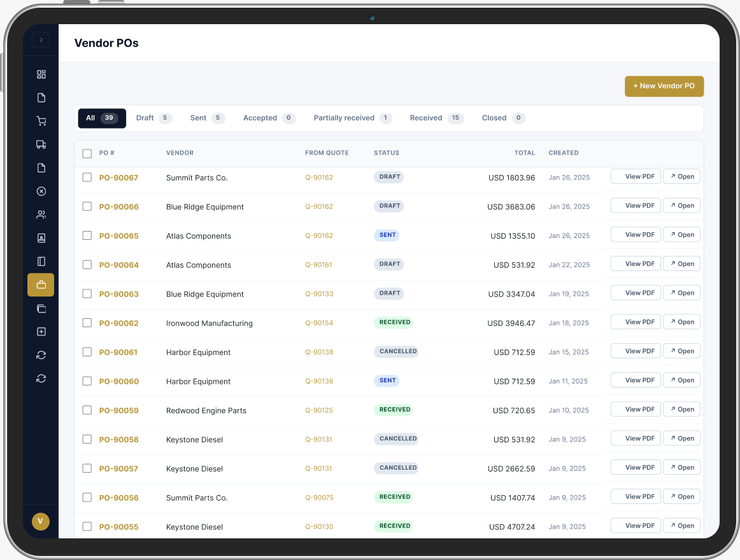Open the PO-90062 link
This screenshot has height=560, width=740.
[118, 323]
